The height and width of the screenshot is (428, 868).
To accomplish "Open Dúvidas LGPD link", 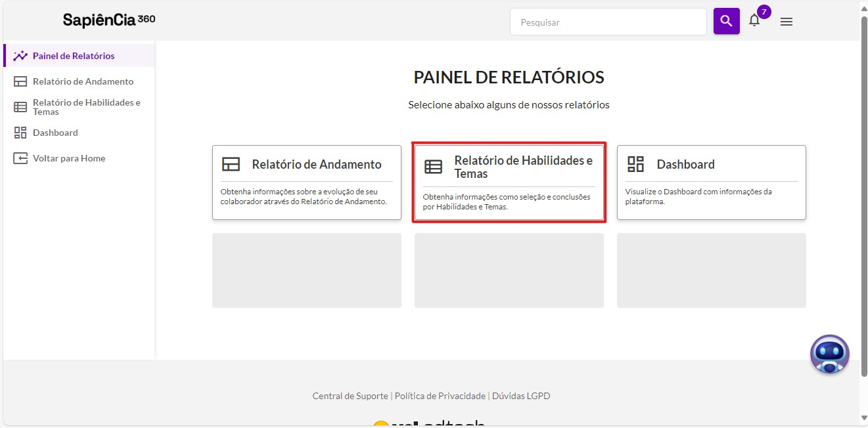I will tap(521, 396).
